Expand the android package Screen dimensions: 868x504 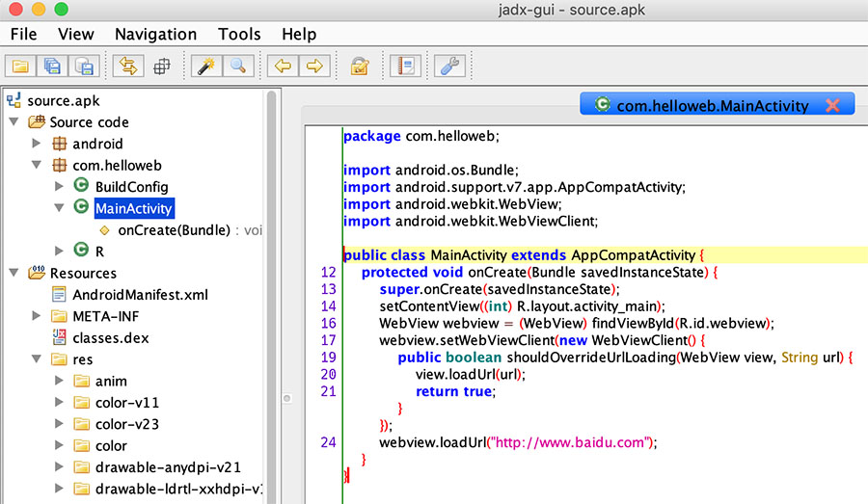(x=37, y=144)
